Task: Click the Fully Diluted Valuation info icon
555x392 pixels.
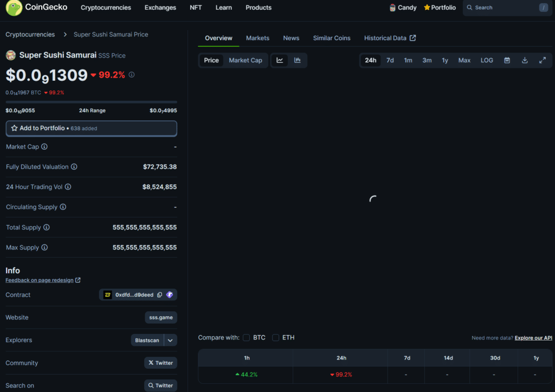Action: [74, 167]
